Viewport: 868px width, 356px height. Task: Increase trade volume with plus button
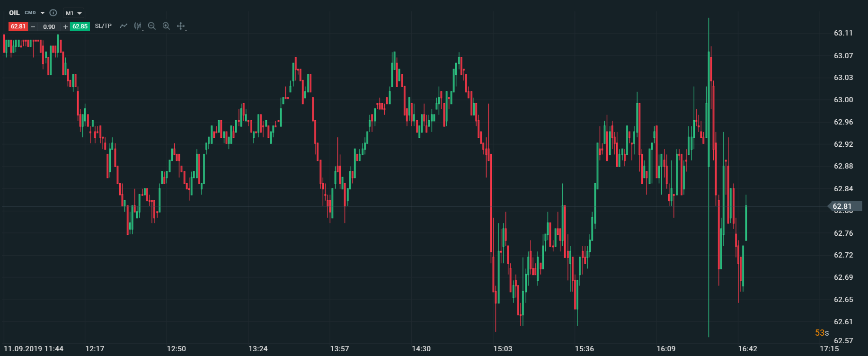(65, 27)
